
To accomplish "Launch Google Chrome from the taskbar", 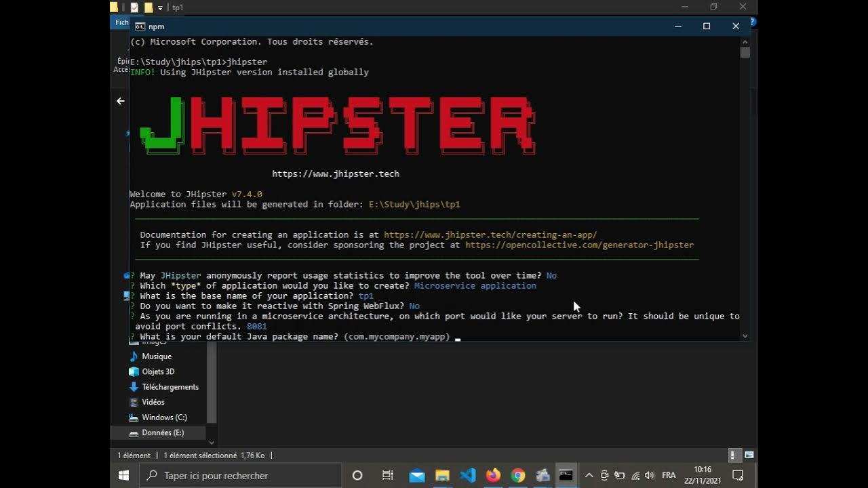I will point(518,476).
